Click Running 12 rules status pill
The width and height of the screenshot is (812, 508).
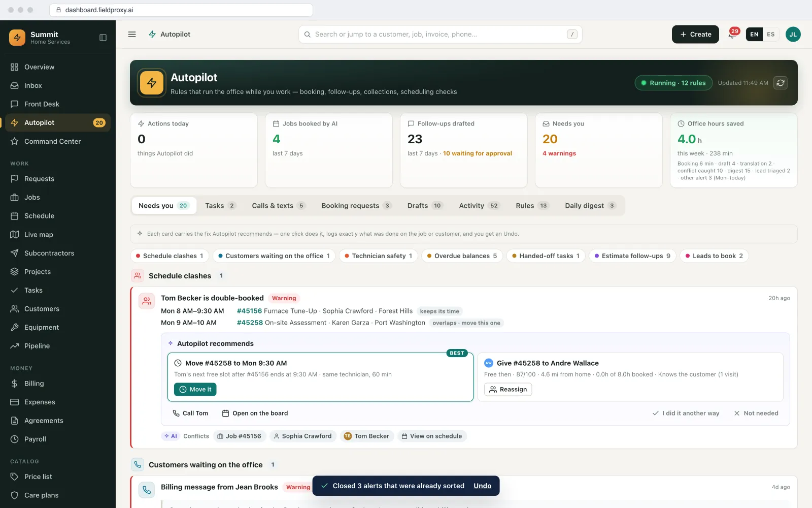[x=673, y=83]
